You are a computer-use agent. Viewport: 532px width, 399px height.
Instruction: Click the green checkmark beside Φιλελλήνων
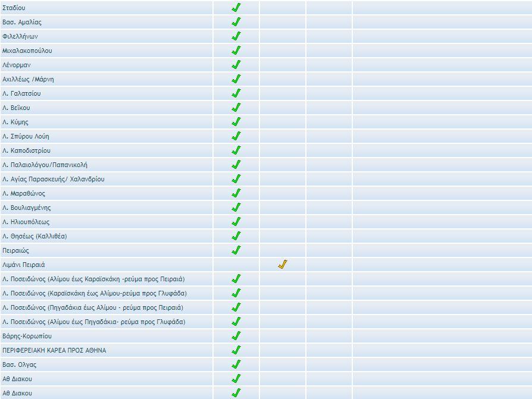point(236,36)
